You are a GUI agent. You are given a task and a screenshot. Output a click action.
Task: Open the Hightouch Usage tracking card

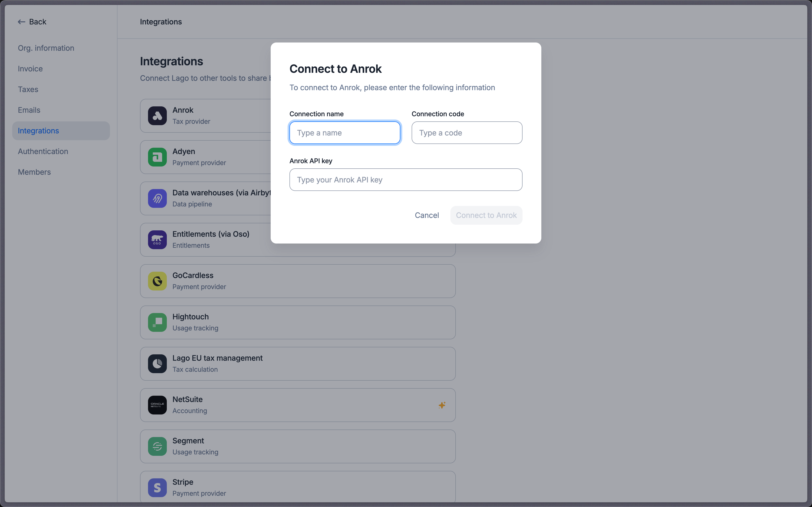click(297, 322)
